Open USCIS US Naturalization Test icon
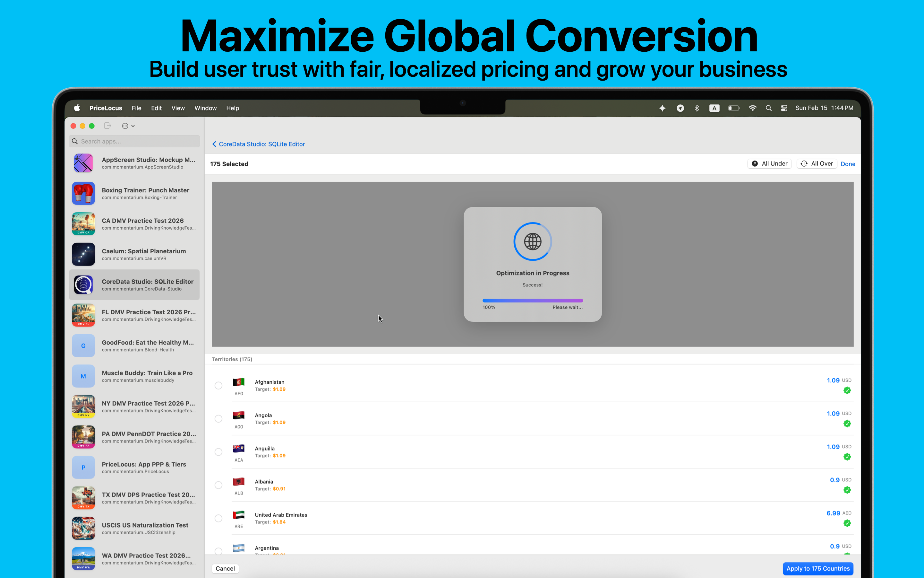Image resolution: width=924 pixels, height=578 pixels. 83,528
